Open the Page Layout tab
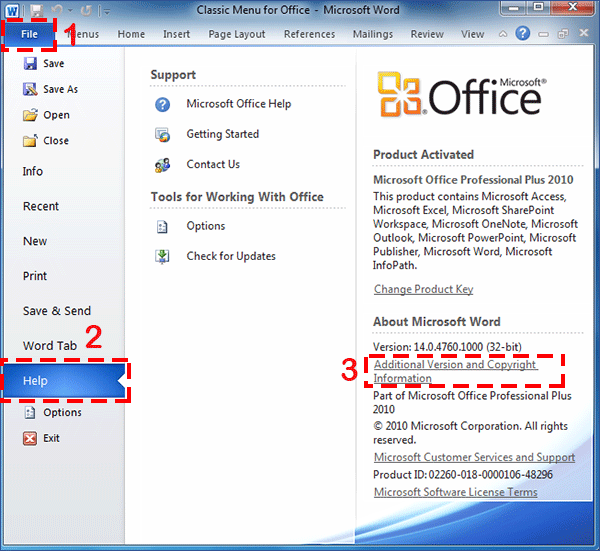The height and width of the screenshot is (551, 600). tap(237, 34)
